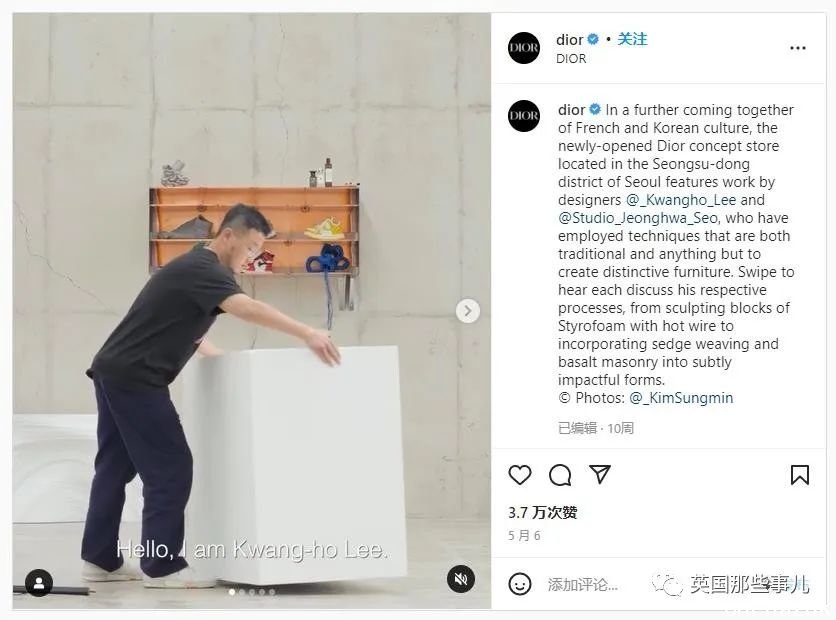The height and width of the screenshot is (620, 836).
Task: Open the @Studio_Jeonghwa_Seo mention link
Action: [639, 218]
